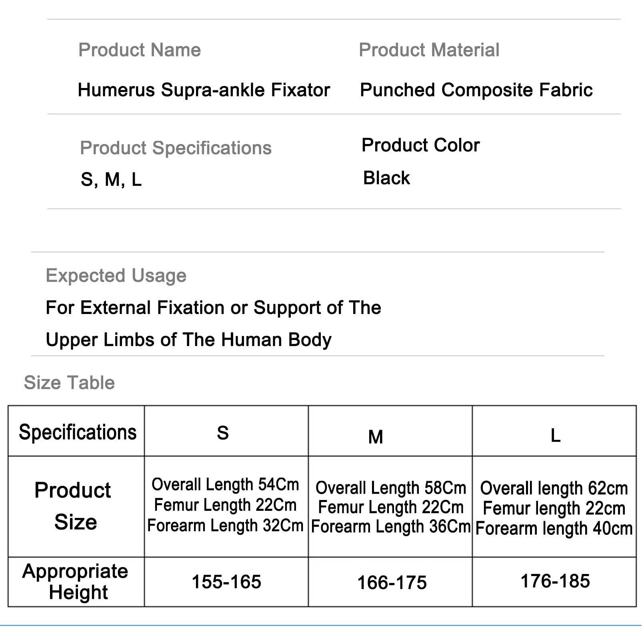Click the Overall Length 54Cm entry
This screenshot has width=644, height=644.
click(225, 485)
